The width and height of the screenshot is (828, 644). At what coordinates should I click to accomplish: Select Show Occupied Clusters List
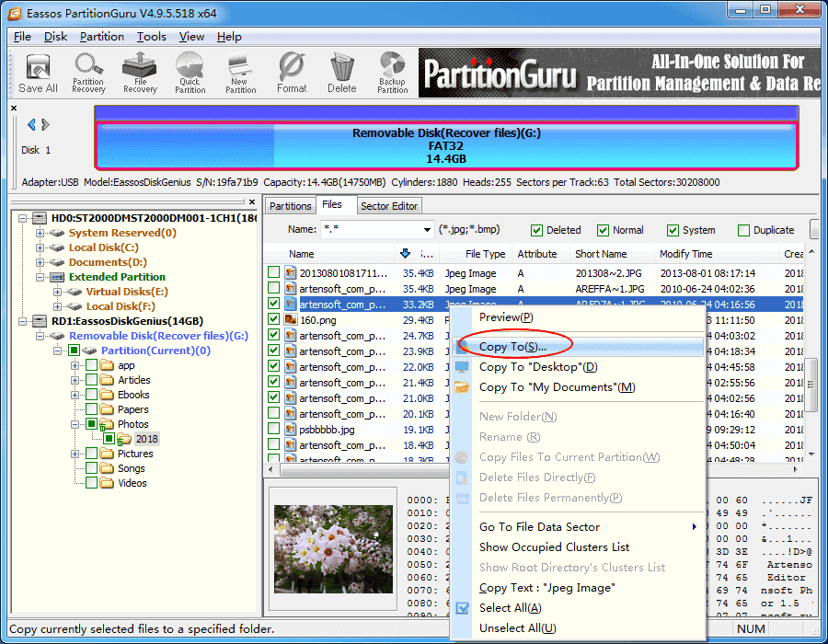pos(579,547)
